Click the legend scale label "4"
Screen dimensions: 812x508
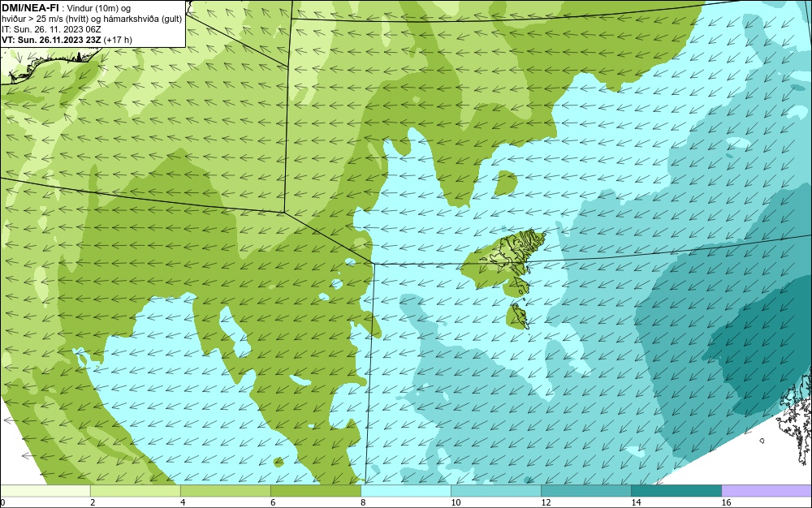(183, 502)
